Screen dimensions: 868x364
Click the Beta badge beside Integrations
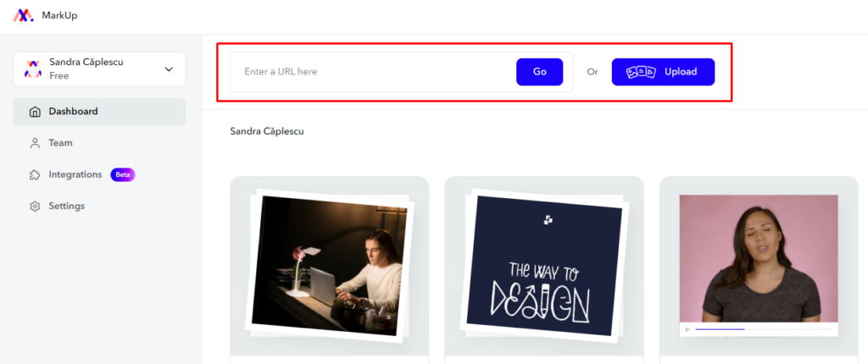click(123, 175)
